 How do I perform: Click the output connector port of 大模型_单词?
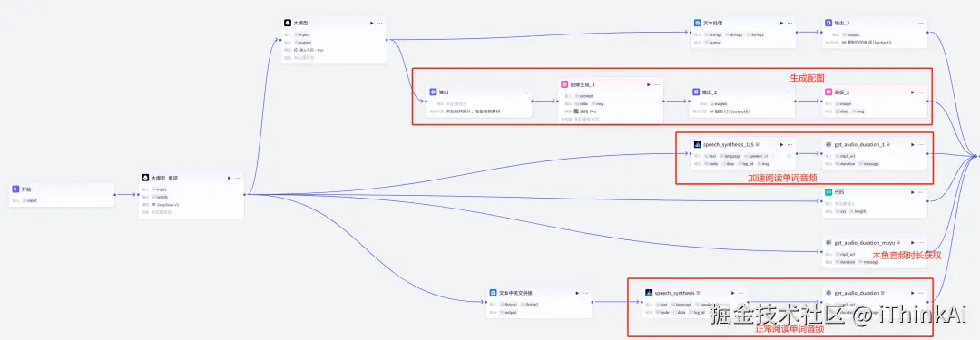244,194
